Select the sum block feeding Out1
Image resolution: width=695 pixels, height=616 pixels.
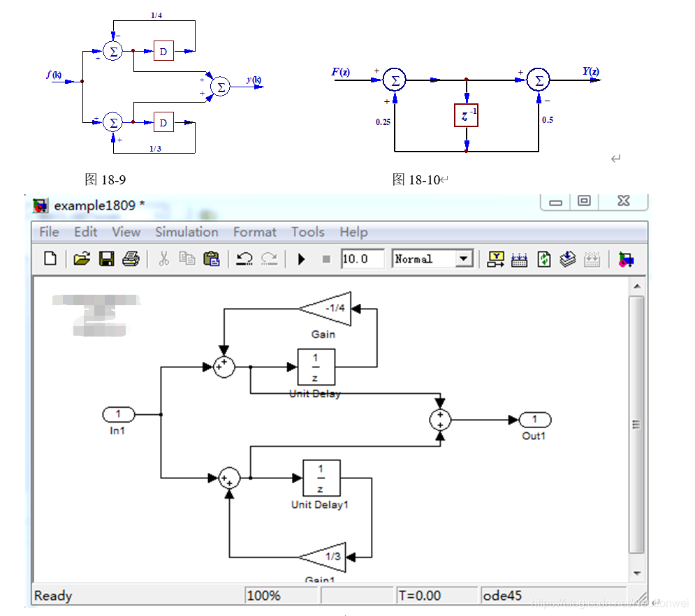point(440,420)
